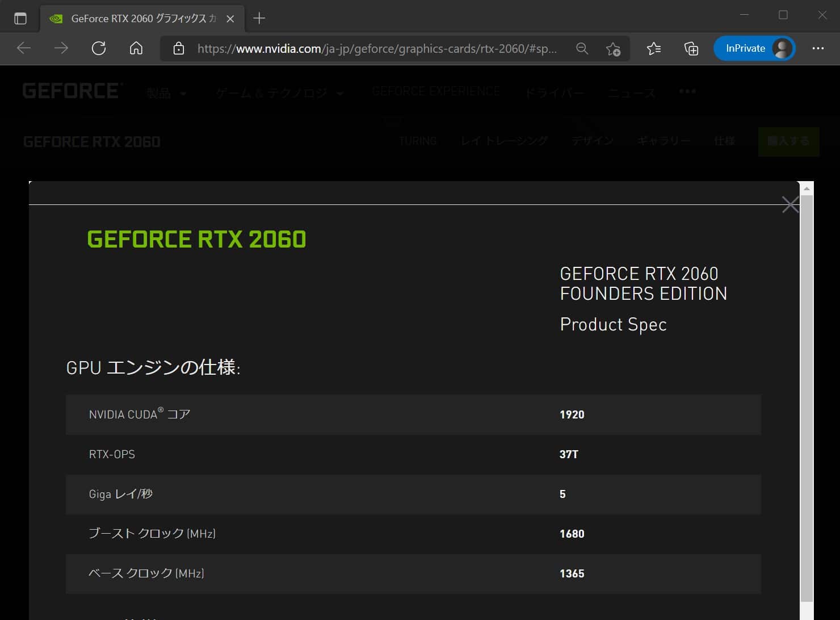Image resolution: width=840 pixels, height=620 pixels.
Task: Click the boost clock value 1680
Action: (572, 534)
